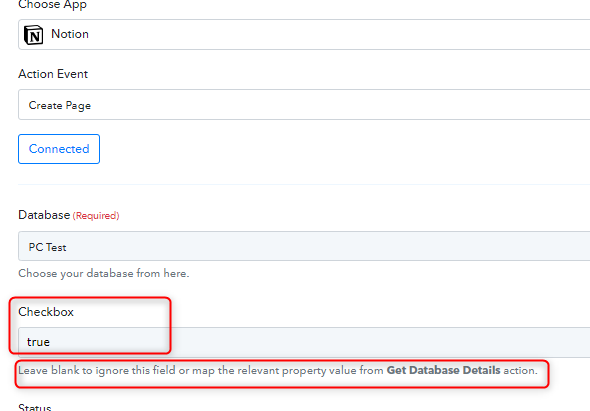Viewport: 590px width, 411px height.
Task: Click the 'true' value in Checkbox field
Action: pyautogui.click(x=38, y=342)
